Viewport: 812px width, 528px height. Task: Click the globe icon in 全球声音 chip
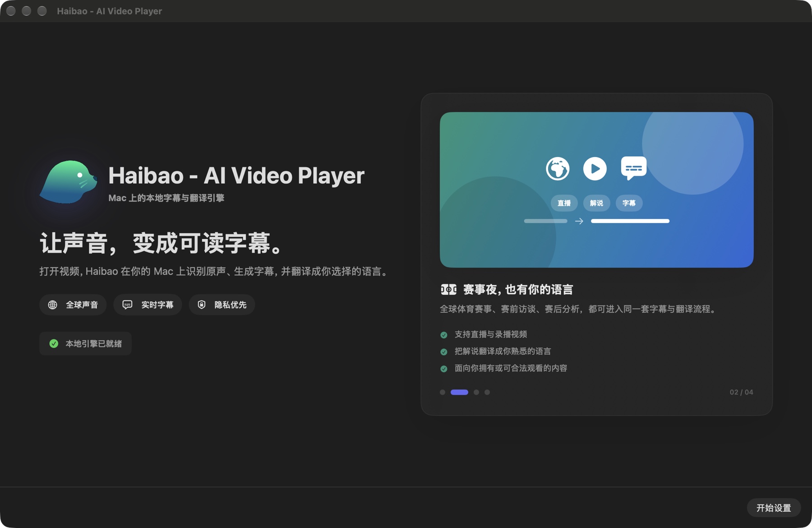(x=53, y=305)
